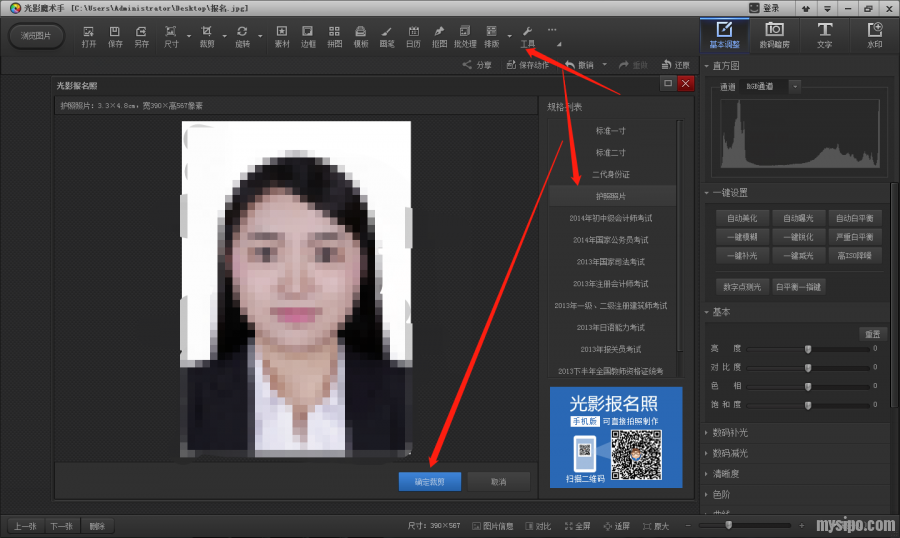Select the 画笔 (Brush) tool

click(386, 36)
